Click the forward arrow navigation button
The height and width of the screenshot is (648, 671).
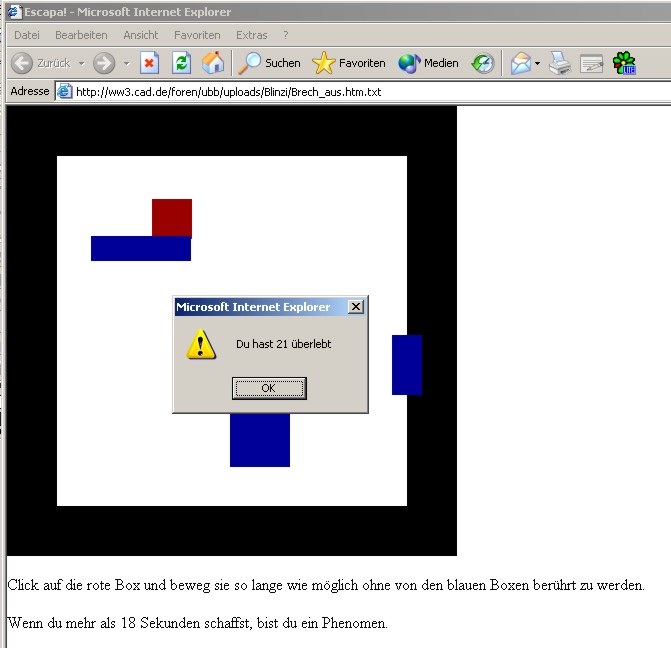point(104,63)
